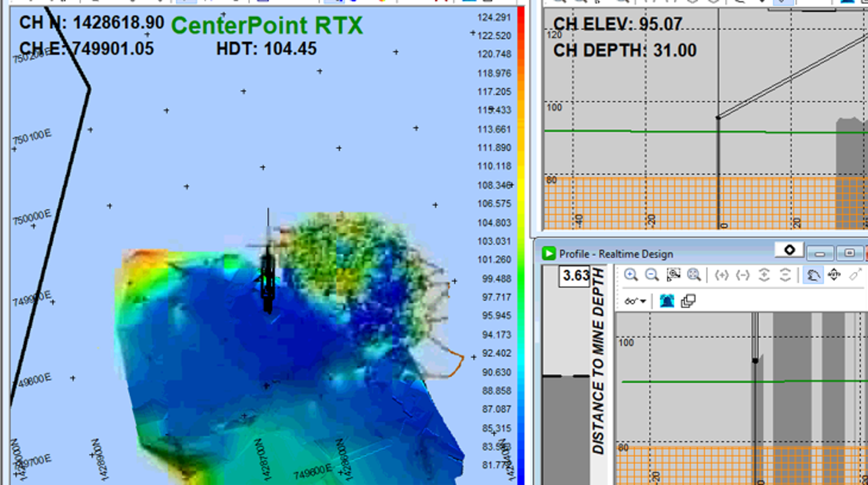This screenshot has width=868, height=485.
Task: Click the horizontal shrink (−) scale icon
Action: (x=743, y=275)
